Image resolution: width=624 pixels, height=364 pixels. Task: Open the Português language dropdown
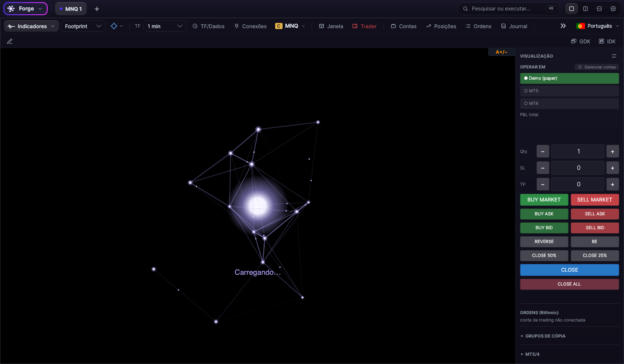pyautogui.click(x=597, y=26)
